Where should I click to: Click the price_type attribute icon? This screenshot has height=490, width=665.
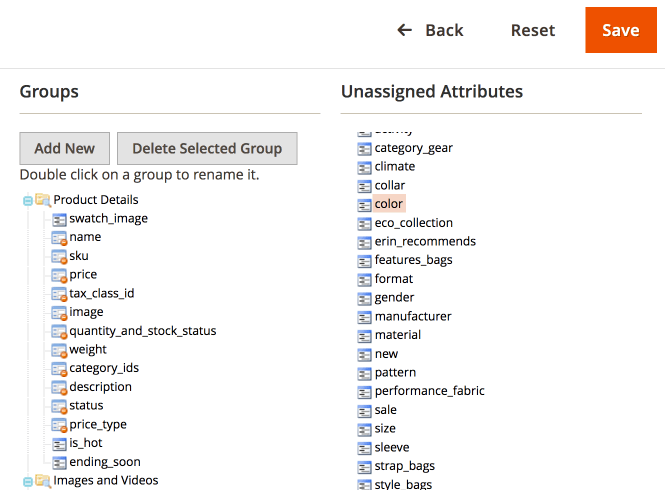tap(59, 425)
